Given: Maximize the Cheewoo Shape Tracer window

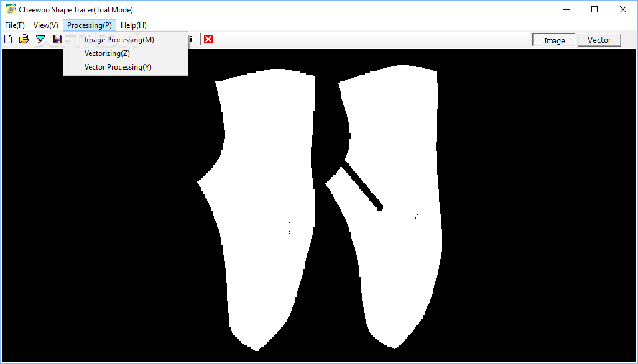Looking at the screenshot, I should pos(594,9).
